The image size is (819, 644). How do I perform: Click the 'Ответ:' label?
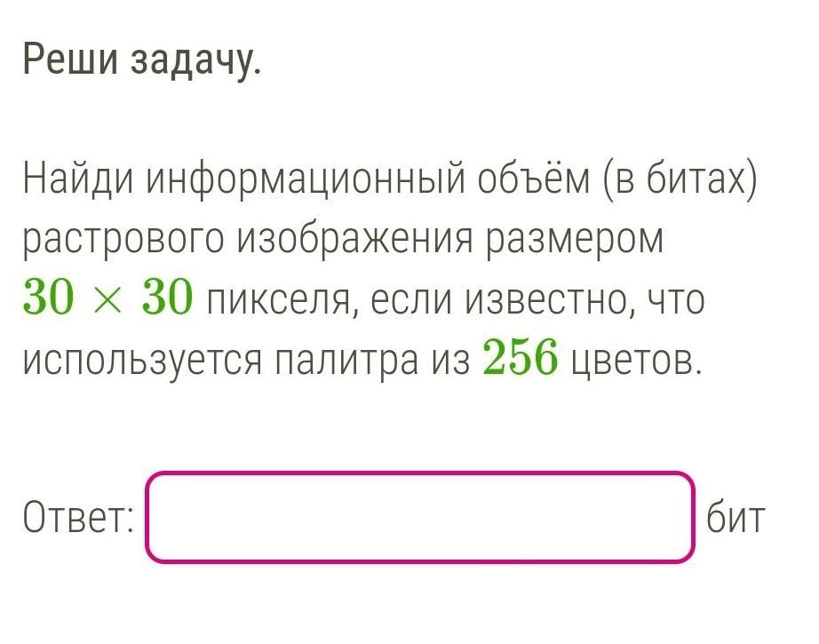pyautogui.click(x=78, y=518)
